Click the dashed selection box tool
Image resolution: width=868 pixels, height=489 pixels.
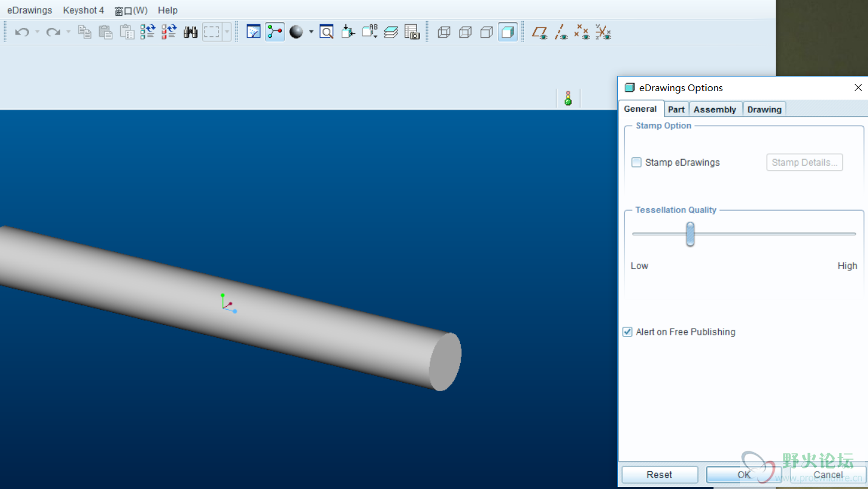[211, 32]
